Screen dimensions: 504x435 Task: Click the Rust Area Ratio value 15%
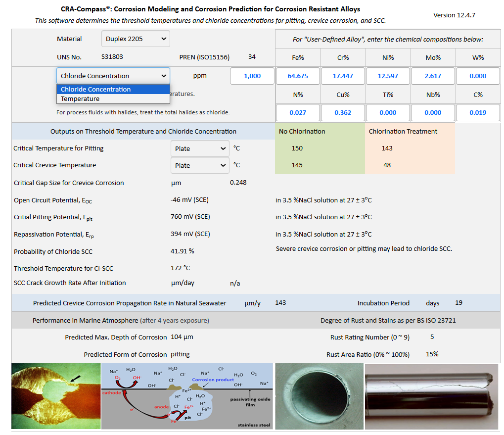point(432,354)
